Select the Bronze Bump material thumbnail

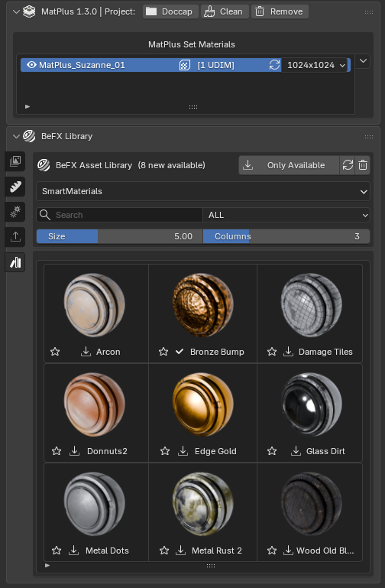[202, 304]
